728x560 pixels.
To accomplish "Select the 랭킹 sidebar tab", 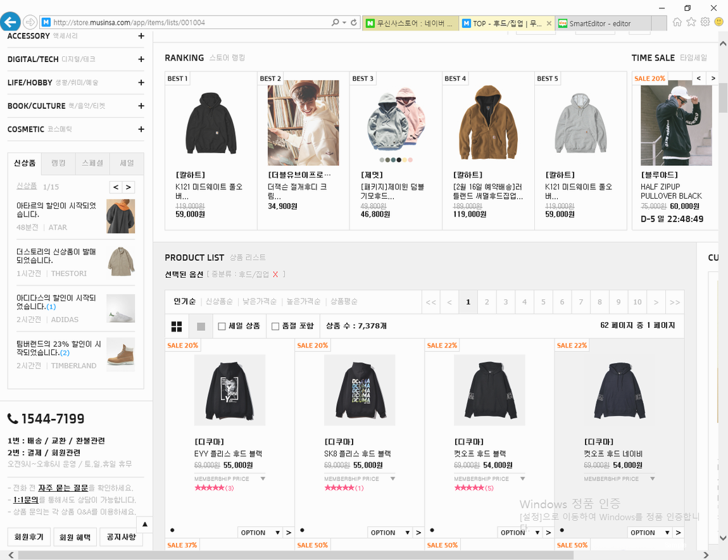I will tap(58, 163).
